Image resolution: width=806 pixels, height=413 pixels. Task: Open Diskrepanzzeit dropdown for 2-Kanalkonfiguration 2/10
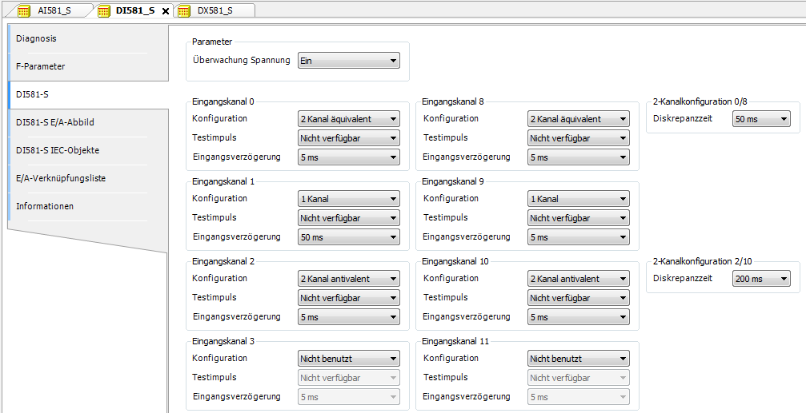coord(761,279)
